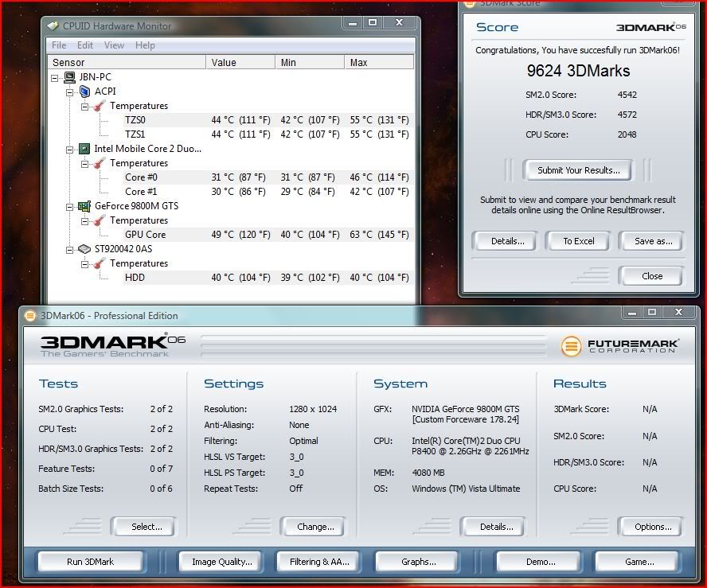Click the ACPI shield icon
The height and width of the screenshot is (588, 707).
84,92
